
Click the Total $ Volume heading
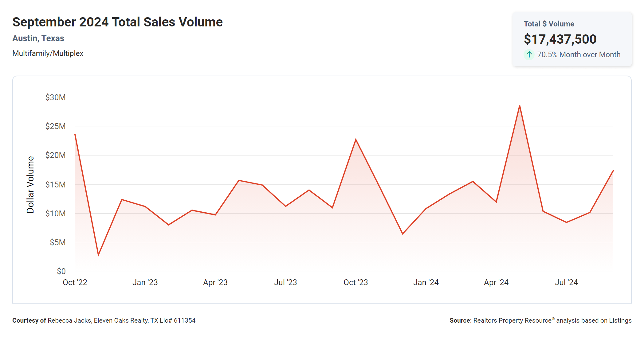(x=549, y=24)
